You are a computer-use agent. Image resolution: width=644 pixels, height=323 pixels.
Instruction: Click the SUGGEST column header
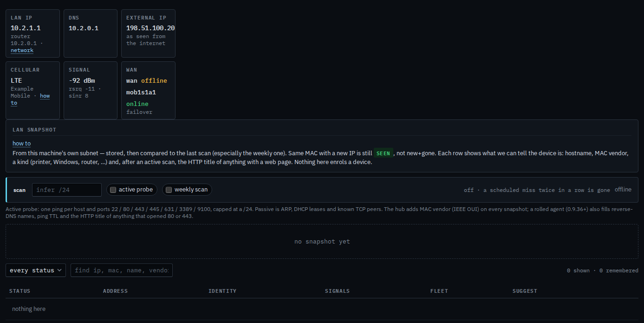click(x=525, y=291)
